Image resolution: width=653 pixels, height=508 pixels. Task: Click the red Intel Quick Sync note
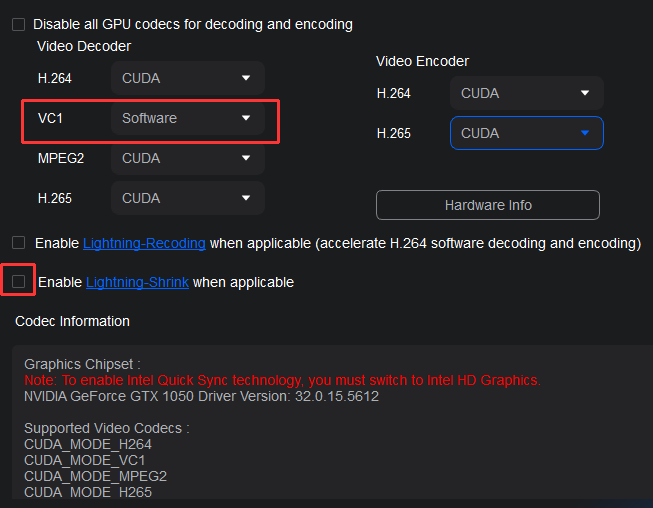283,380
